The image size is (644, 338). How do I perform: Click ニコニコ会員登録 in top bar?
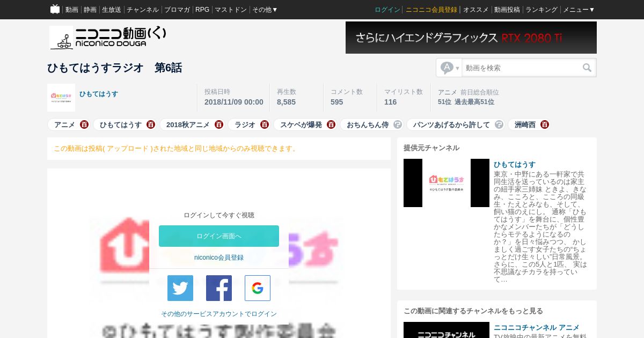431,10
